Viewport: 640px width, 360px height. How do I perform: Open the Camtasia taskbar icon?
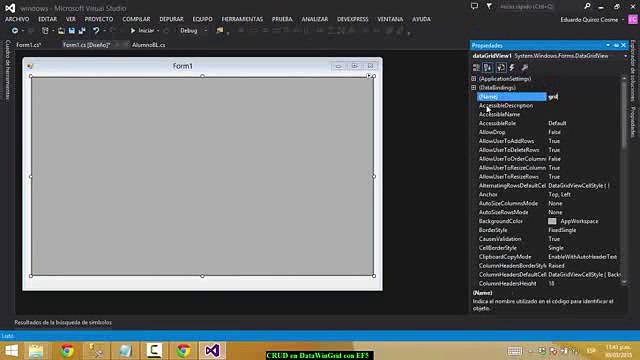click(x=154, y=351)
